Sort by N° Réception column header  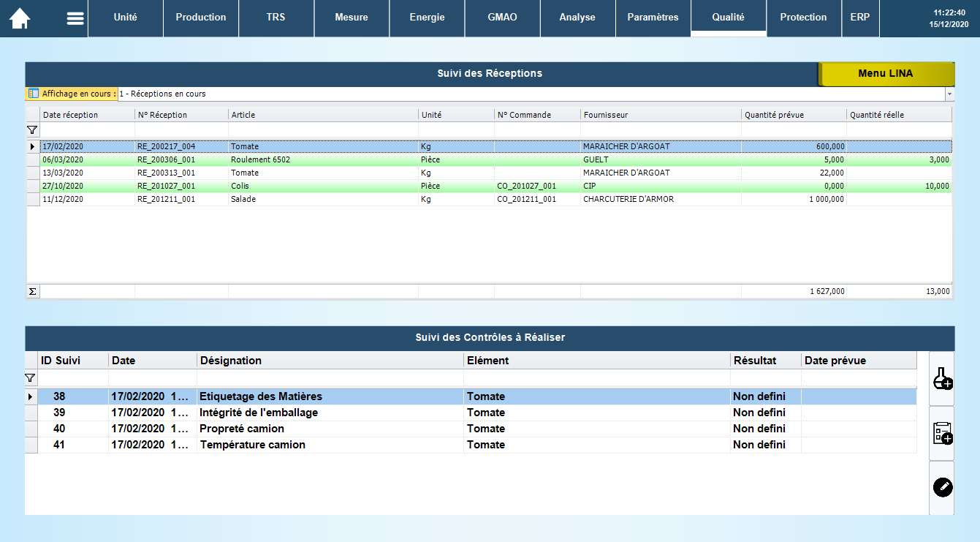pyautogui.click(x=182, y=115)
